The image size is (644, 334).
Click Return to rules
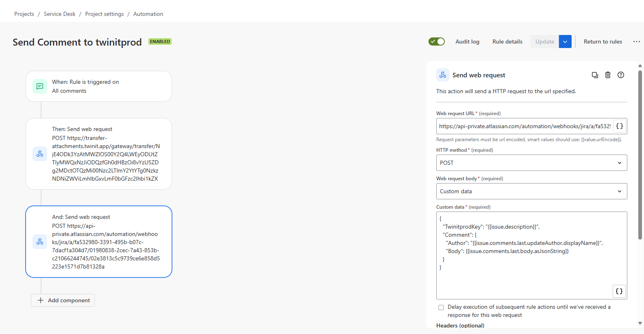(603, 41)
